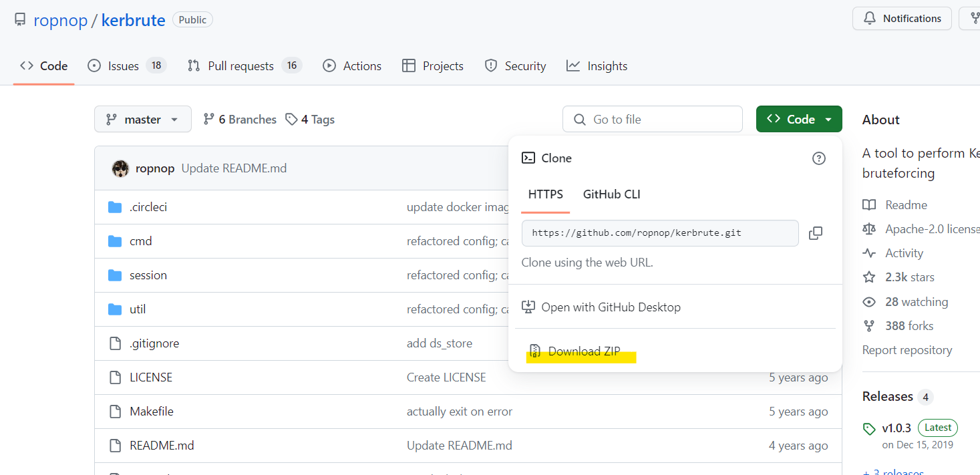Click the terminal icon beside Clone
Viewport: 980px width, 475px height.
(x=528, y=158)
